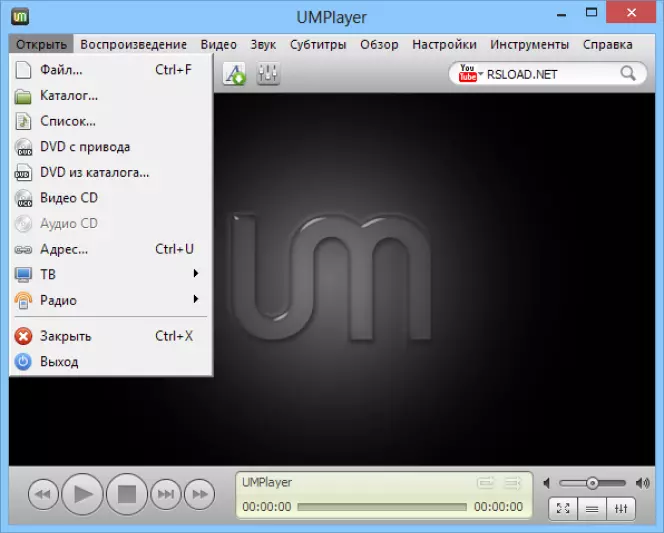The width and height of the screenshot is (664, 533).
Task: Click the rewind button
Action: click(x=43, y=494)
